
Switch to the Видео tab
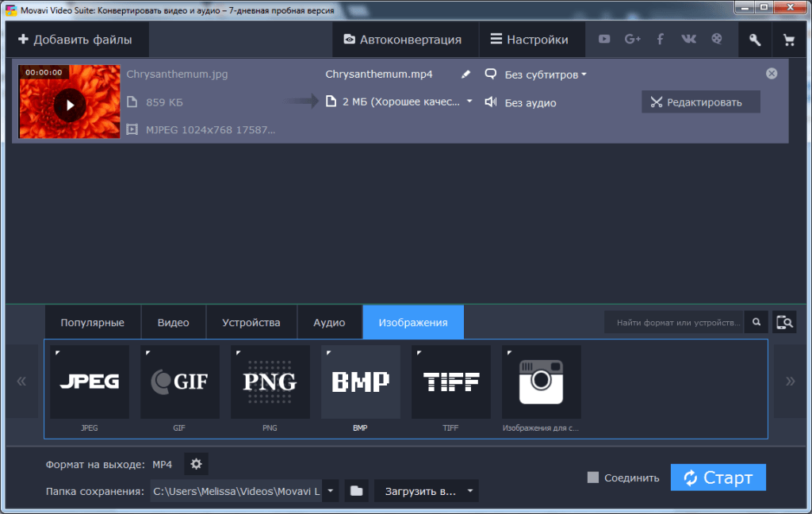[x=173, y=323]
